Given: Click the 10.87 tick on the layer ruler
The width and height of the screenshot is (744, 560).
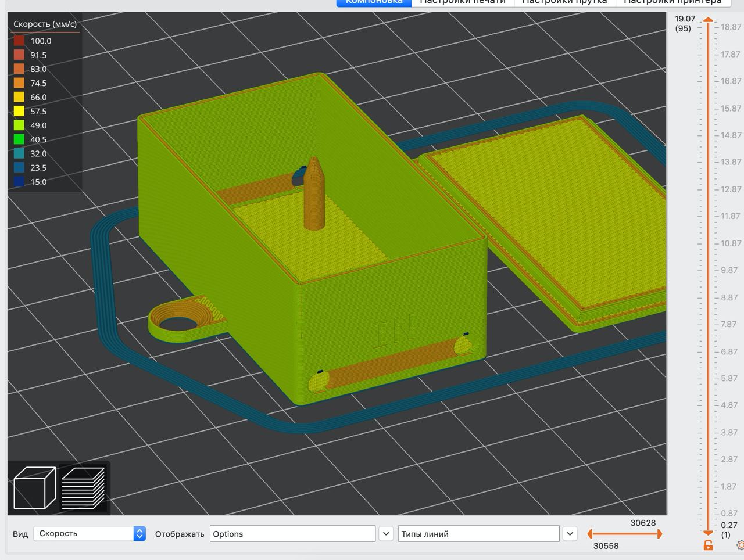Looking at the screenshot, I should tap(731, 243).
